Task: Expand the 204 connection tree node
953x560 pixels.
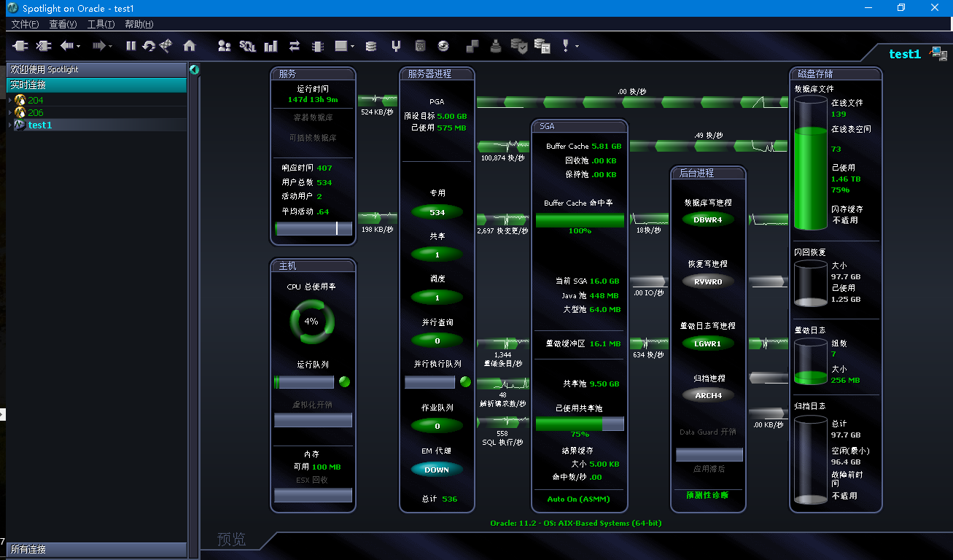Action: (9, 100)
